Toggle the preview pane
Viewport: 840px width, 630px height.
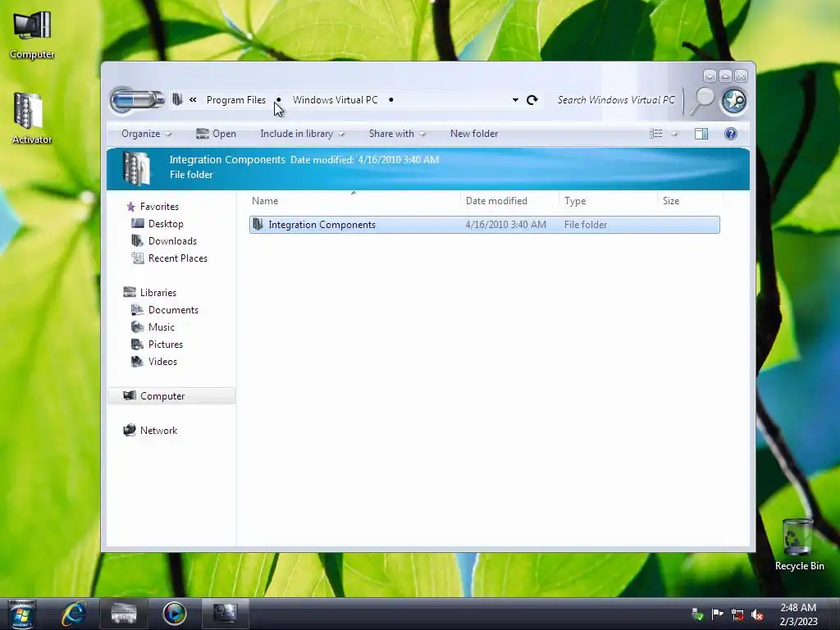[701, 134]
